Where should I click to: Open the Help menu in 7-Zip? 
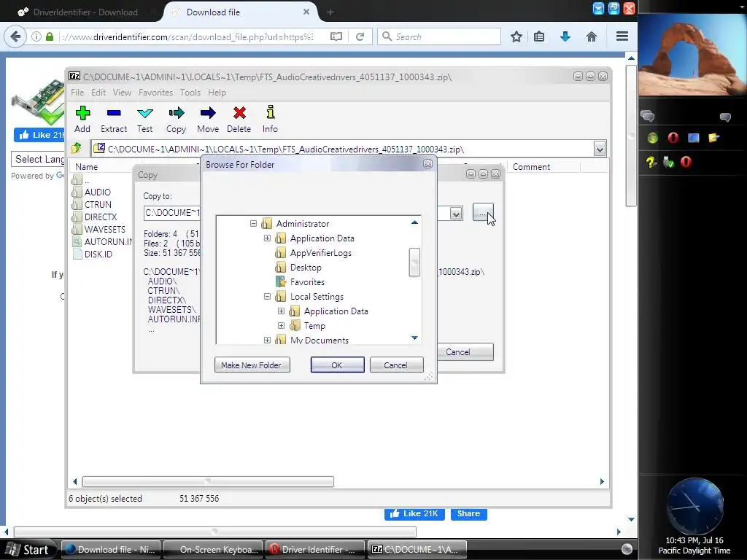[x=217, y=93]
